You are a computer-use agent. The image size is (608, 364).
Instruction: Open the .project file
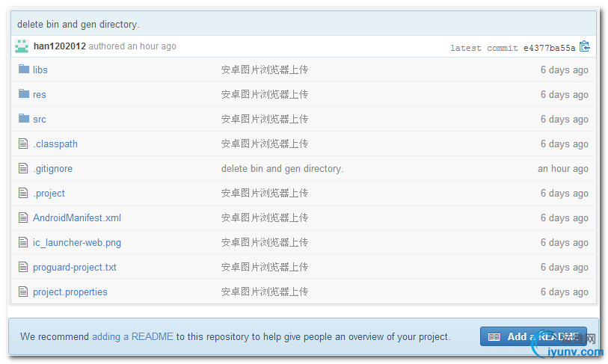tap(49, 194)
